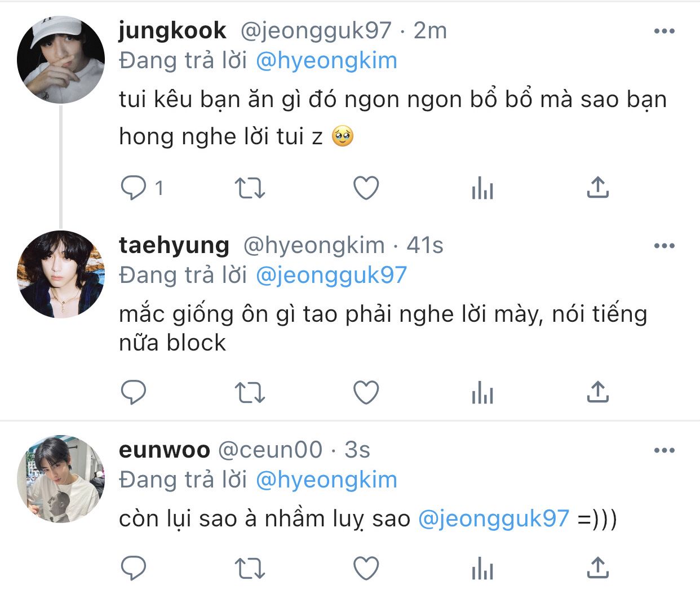View analytics for jungkook's tweet
The image size is (700, 594).
pos(482,188)
